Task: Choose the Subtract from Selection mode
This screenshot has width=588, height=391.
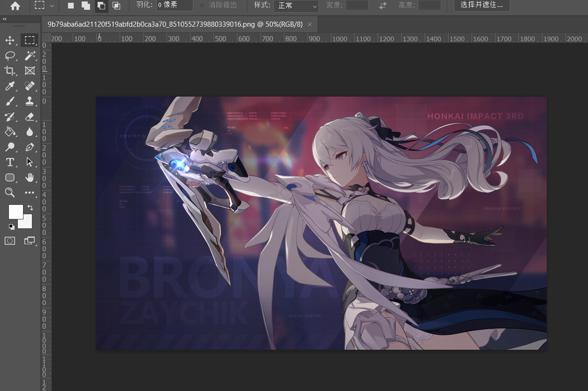Action: (101, 6)
